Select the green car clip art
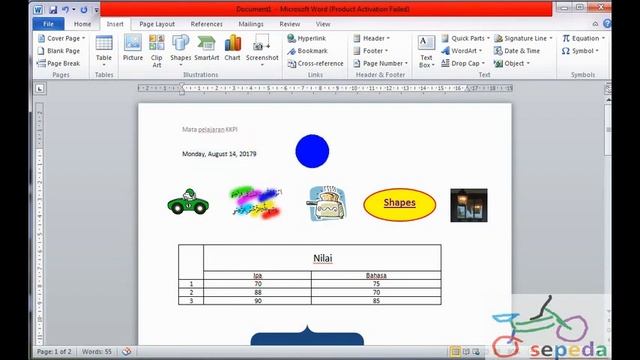The width and height of the screenshot is (640, 360). (x=188, y=202)
